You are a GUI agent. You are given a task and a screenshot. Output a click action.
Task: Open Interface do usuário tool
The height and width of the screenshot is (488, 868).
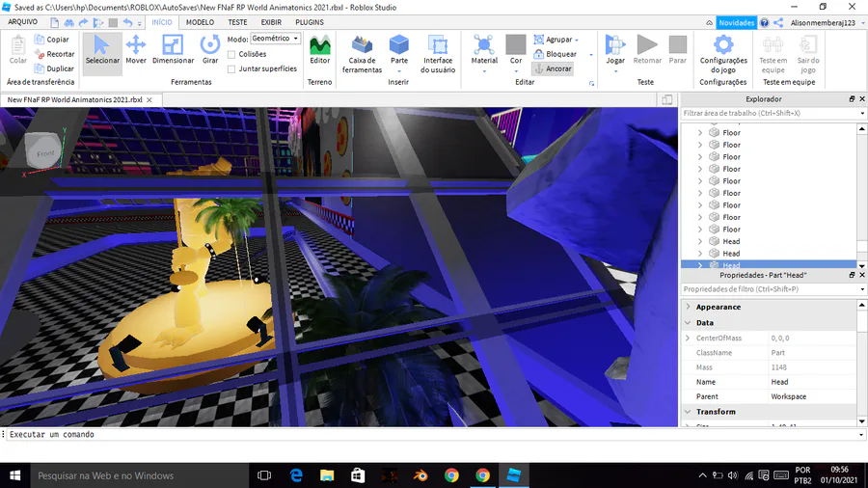(437, 54)
